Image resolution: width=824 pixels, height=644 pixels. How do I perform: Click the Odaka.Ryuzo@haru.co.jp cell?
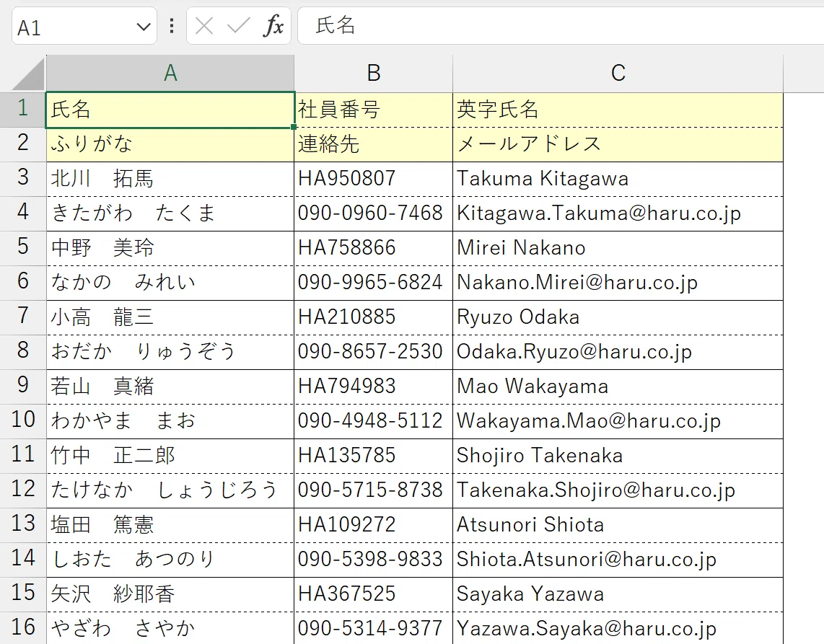pos(618,353)
